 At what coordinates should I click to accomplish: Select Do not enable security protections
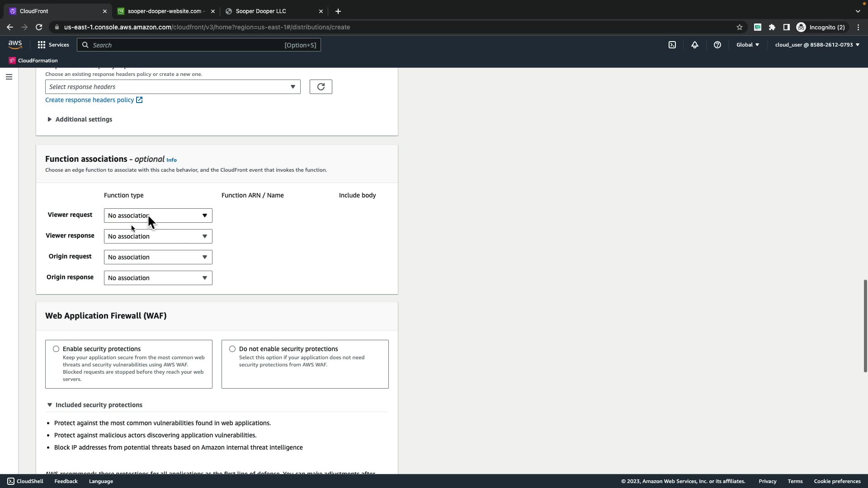tap(232, 349)
